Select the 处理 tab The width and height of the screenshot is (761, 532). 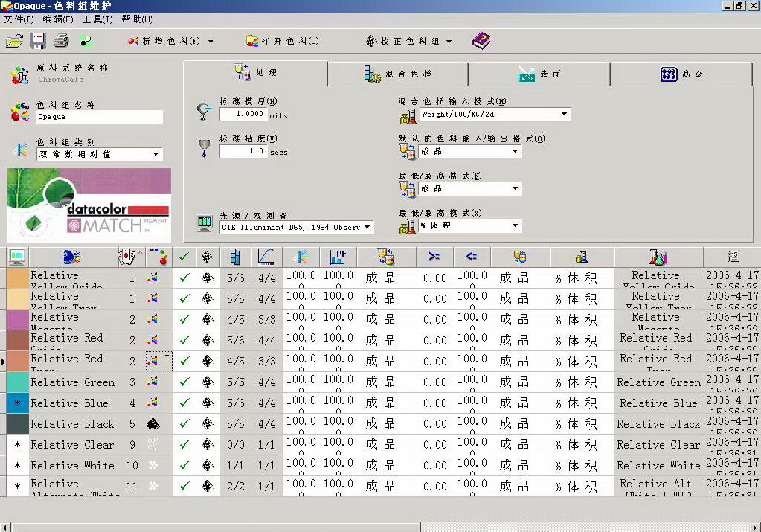pos(255,73)
